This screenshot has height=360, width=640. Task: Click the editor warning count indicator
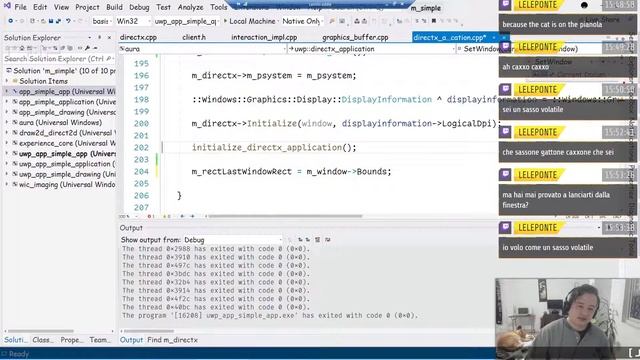coord(167,216)
